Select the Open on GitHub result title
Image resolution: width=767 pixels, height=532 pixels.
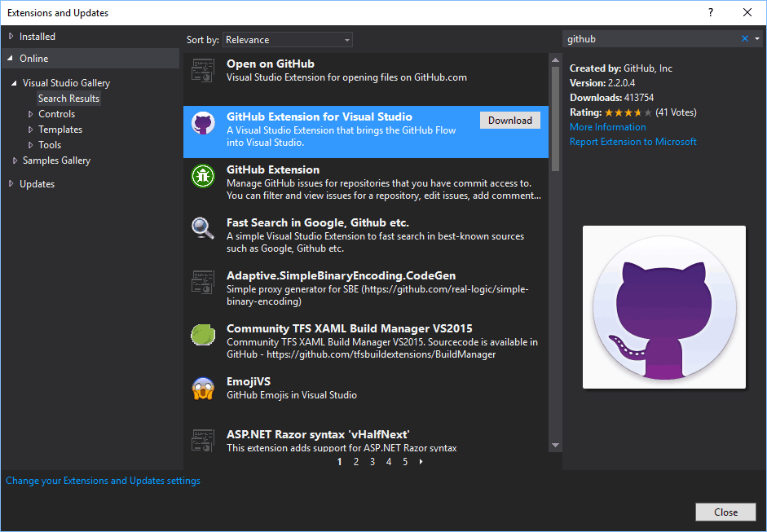[x=271, y=64]
